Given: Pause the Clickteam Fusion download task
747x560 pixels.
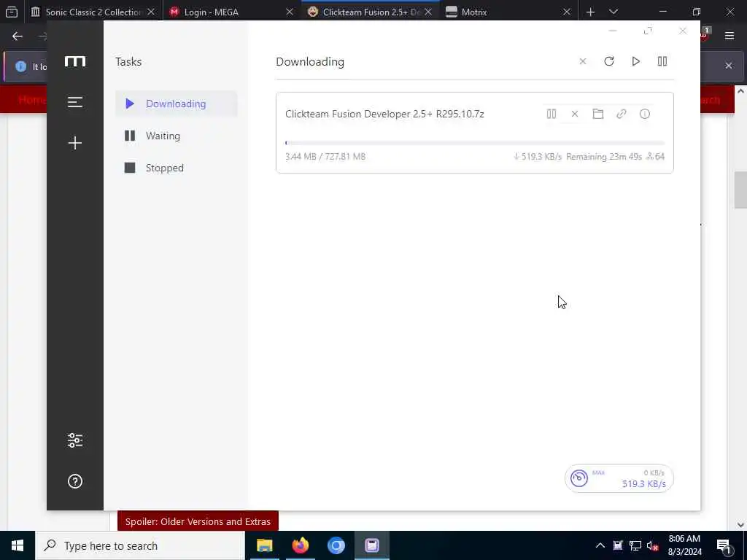Looking at the screenshot, I should tap(551, 114).
